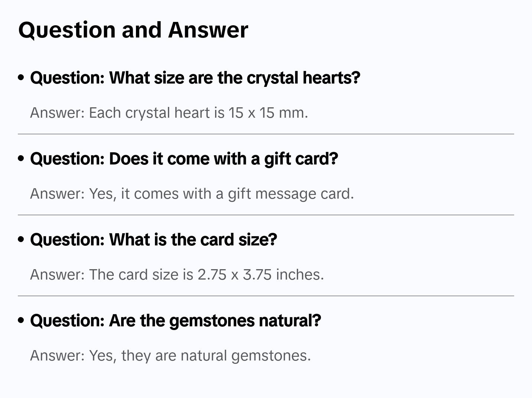Select the crystal hearts size question
Screen dimensions: 532x398
pyautogui.click(x=195, y=78)
